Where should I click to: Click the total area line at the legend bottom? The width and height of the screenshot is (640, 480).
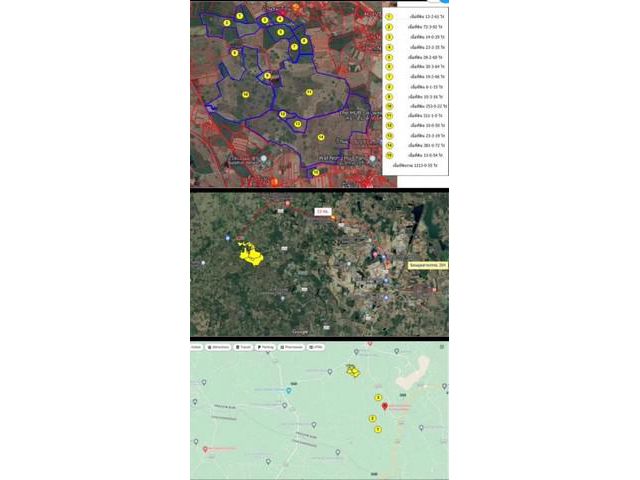(x=415, y=166)
